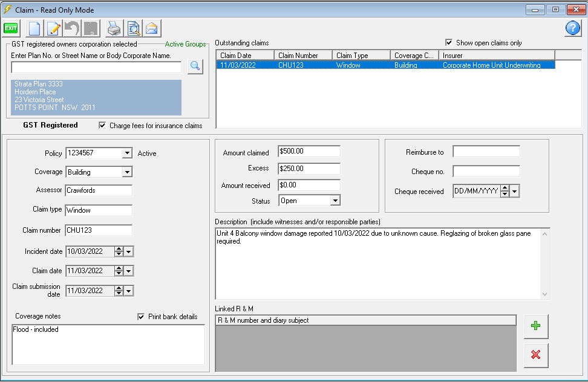Click the email envelope icon
The height and width of the screenshot is (382, 588).
click(151, 28)
